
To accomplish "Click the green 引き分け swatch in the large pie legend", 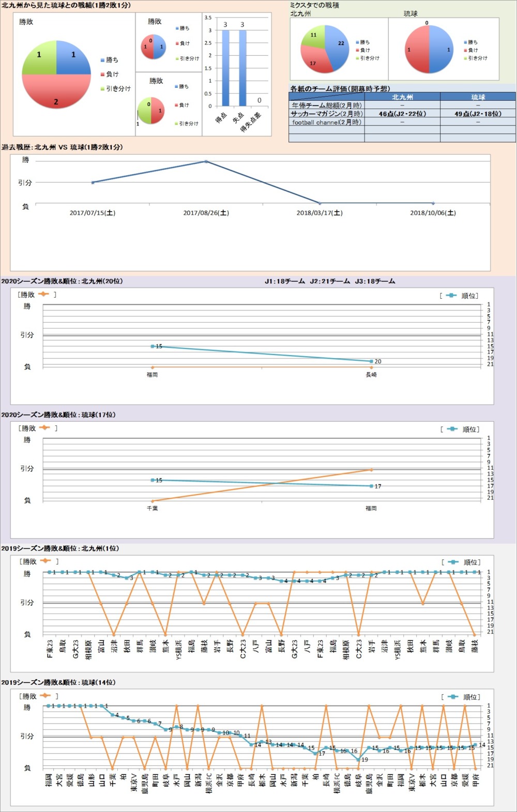I will [x=102, y=89].
